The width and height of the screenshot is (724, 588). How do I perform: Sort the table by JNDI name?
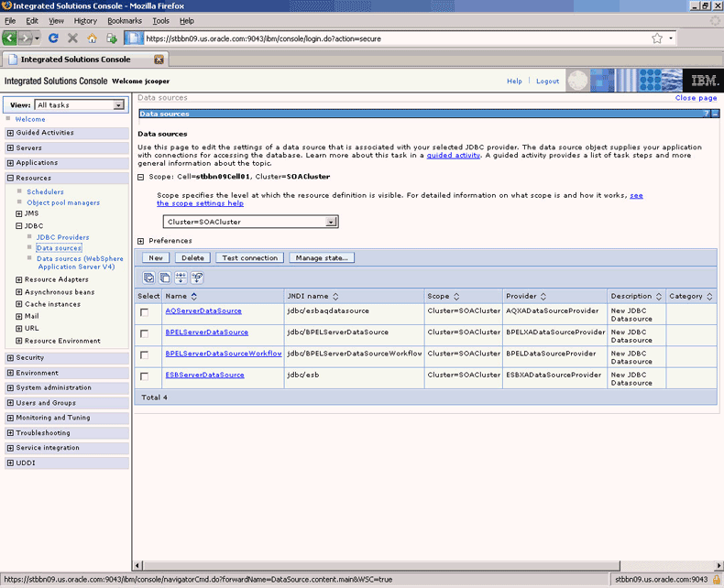pyautogui.click(x=335, y=297)
